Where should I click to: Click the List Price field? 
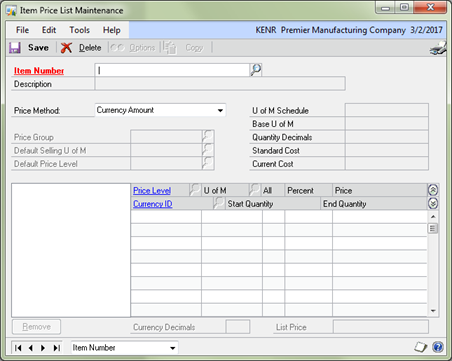(381, 327)
